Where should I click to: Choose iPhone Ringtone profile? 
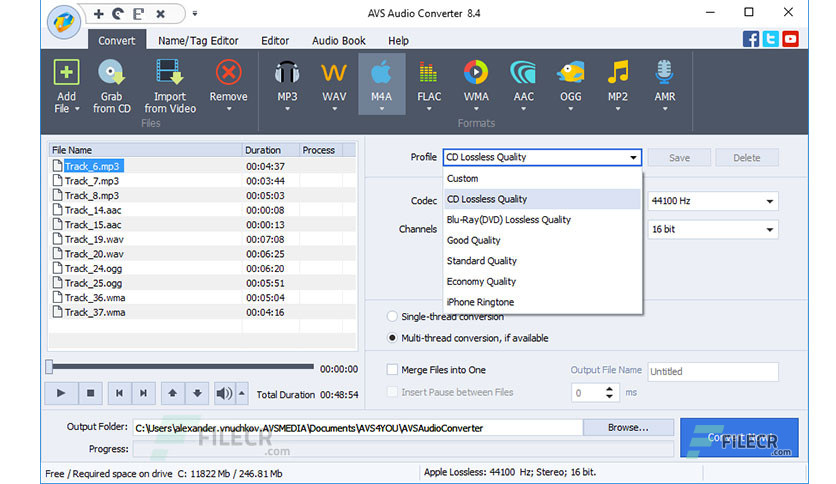pos(542,302)
